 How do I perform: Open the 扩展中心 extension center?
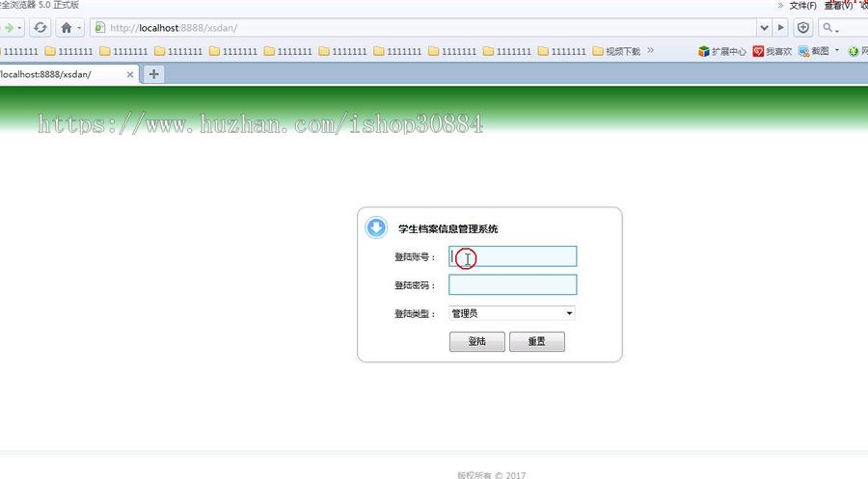click(721, 51)
